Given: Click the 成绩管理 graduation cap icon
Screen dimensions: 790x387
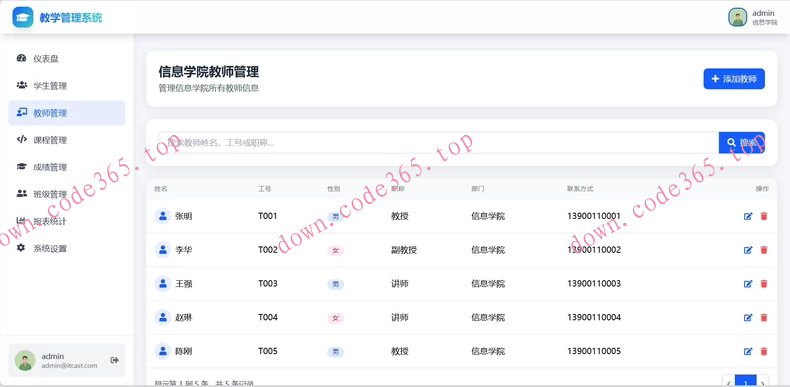Looking at the screenshot, I should point(21,166).
